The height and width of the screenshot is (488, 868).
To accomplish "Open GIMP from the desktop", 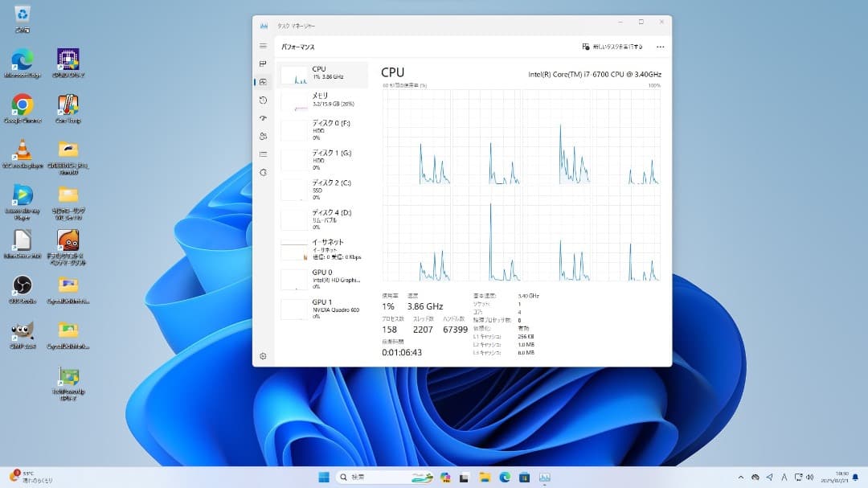I will (x=20, y=331).
